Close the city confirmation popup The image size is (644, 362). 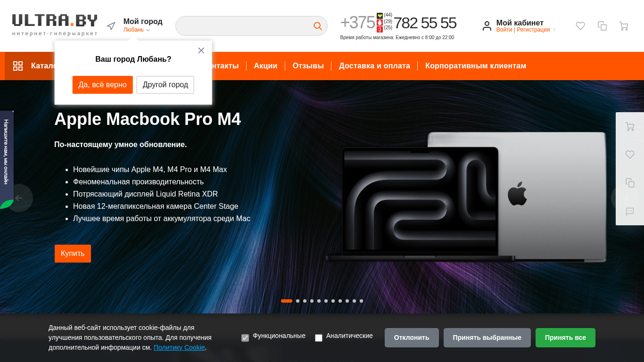coord(201,50)
